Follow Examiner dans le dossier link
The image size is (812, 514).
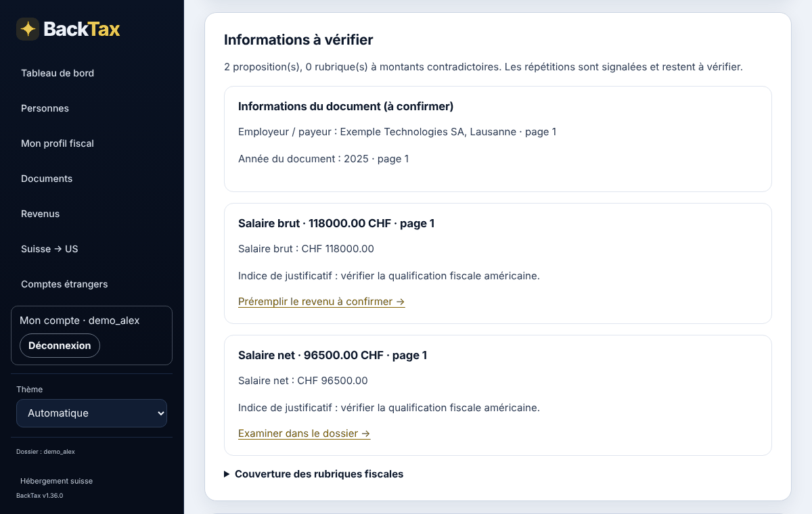(x=304, y=434)
